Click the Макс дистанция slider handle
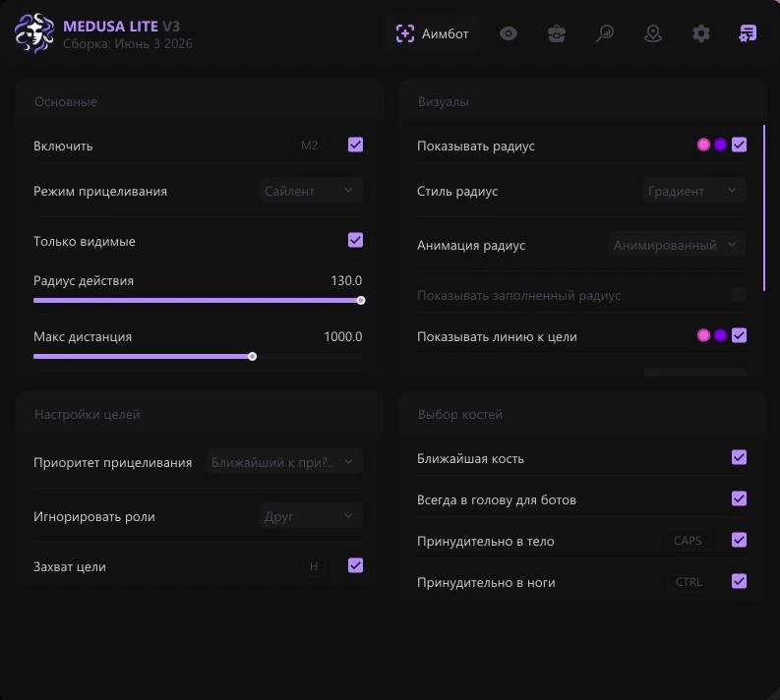The height and width of the screenshot is (700, 780). [x=252, y=357]
